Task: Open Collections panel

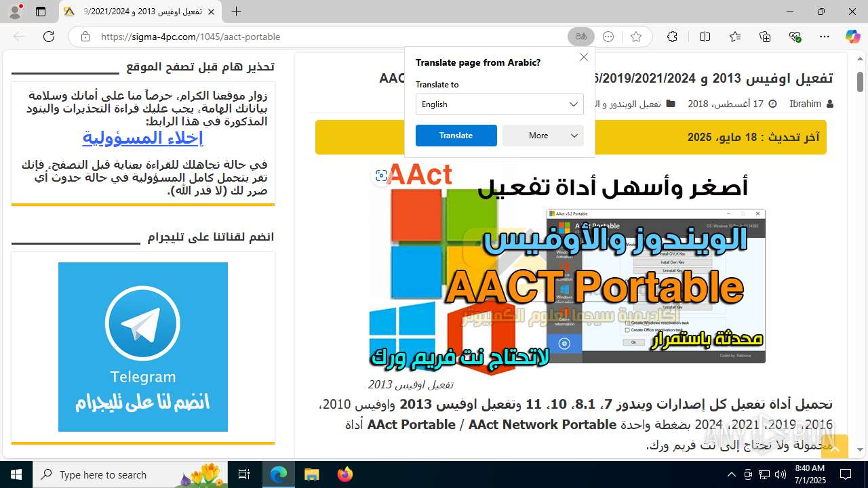Action: (x=765, y=37)
